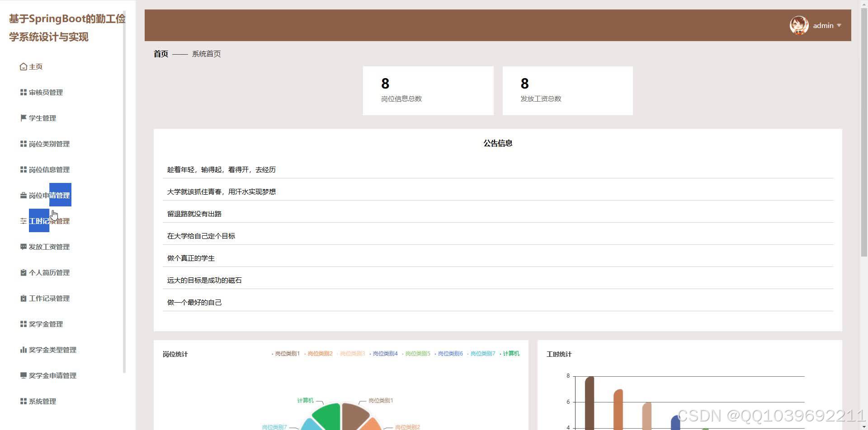
Task: Select 工作记录管理 in the sidebar
Action: [49, 299]
